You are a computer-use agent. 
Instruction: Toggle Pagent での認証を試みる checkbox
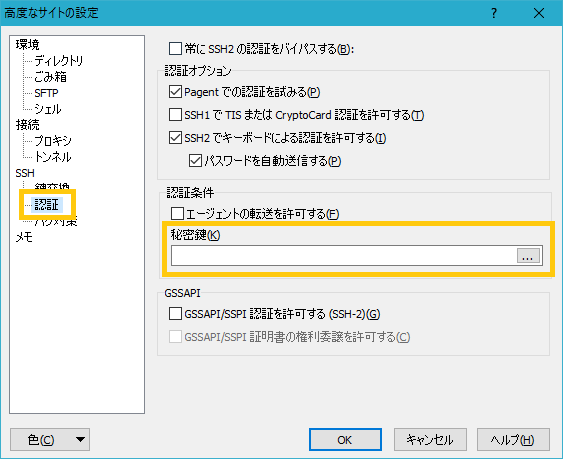pyautogui.click(x=175, y=92)
